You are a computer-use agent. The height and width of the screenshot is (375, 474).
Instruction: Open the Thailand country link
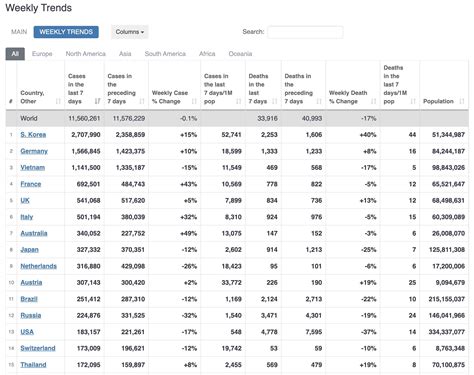pos(33,365)
